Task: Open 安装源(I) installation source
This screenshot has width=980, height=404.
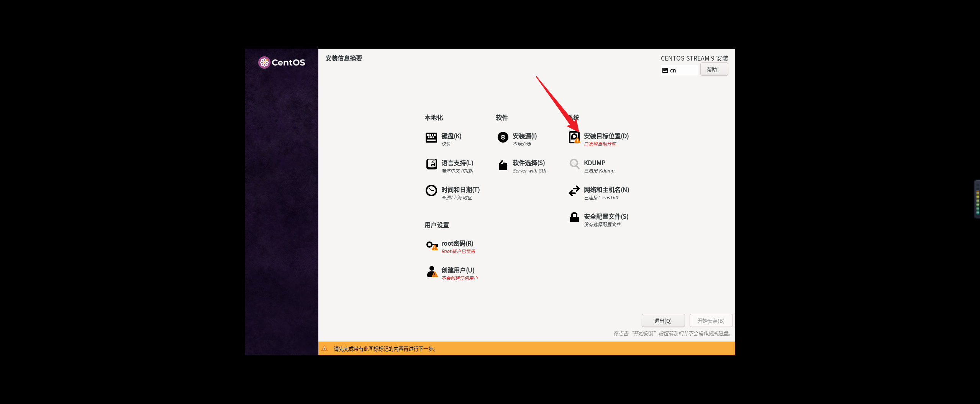Action: click(524, 136)
